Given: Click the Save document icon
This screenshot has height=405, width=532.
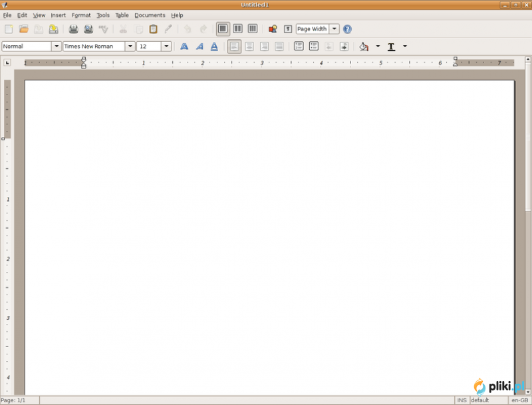Looking at the screenshot, I should tap(39, 29).
